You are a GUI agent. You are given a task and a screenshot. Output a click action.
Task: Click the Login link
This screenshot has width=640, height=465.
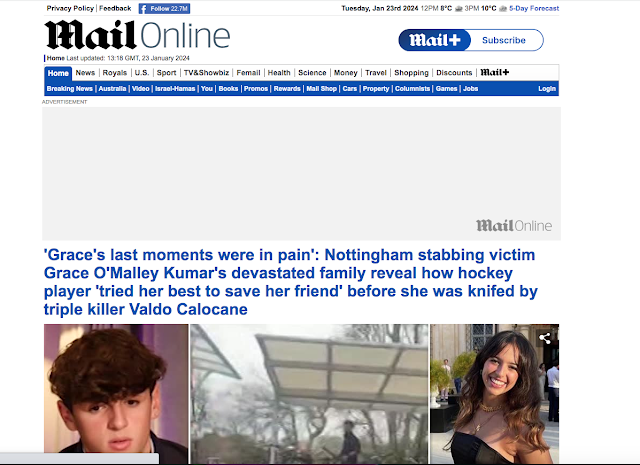click(x=547, y=89)
